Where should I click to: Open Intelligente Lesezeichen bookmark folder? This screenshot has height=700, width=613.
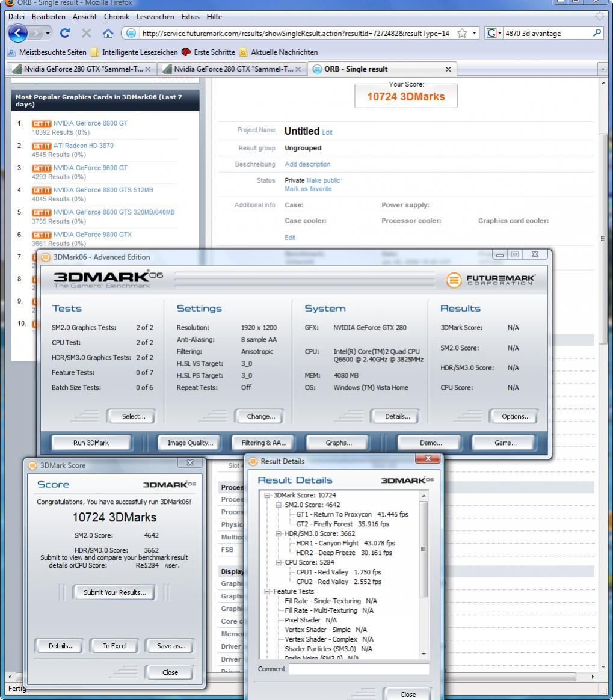(x=134, y=52)
